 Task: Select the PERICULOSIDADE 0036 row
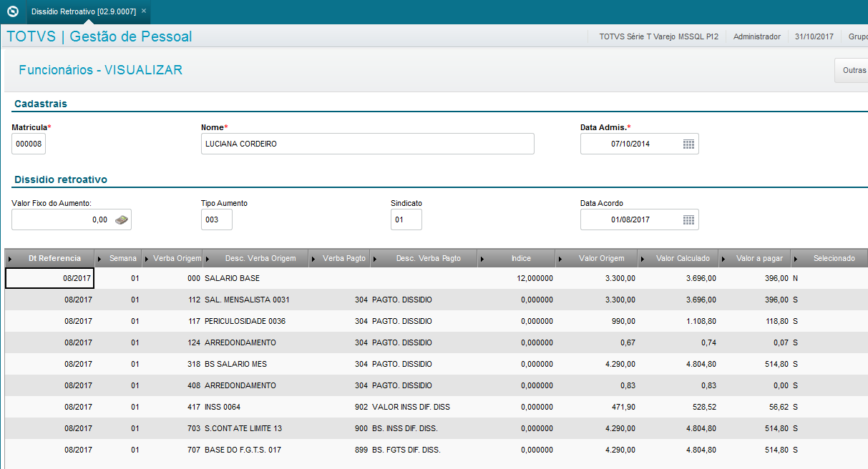pos(437,321)
